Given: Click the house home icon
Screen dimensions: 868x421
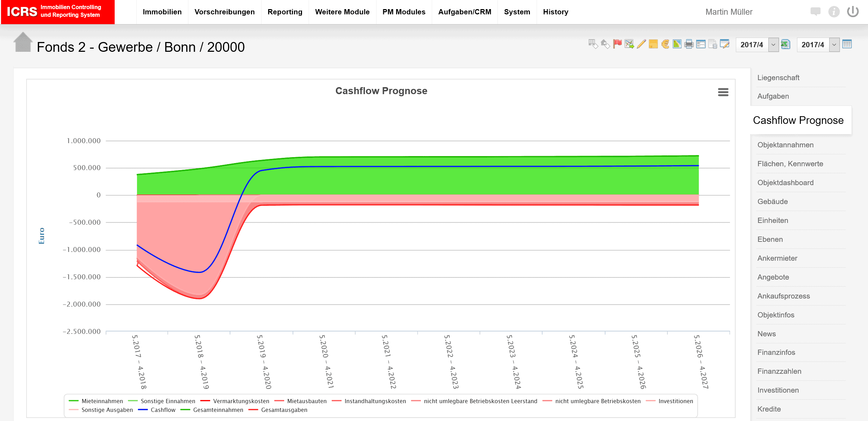Looking at the screenshot, I should [x=23, y=42].
